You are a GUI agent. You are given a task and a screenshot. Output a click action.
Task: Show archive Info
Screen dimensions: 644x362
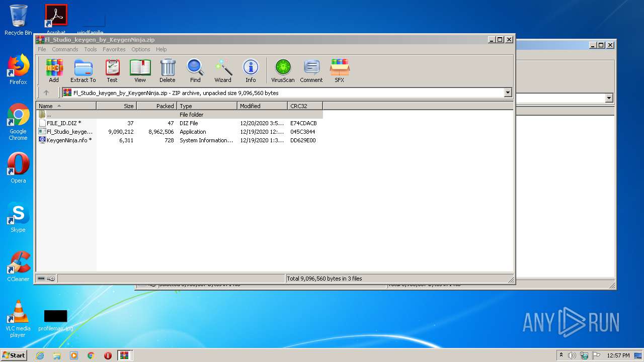(251, 71)
